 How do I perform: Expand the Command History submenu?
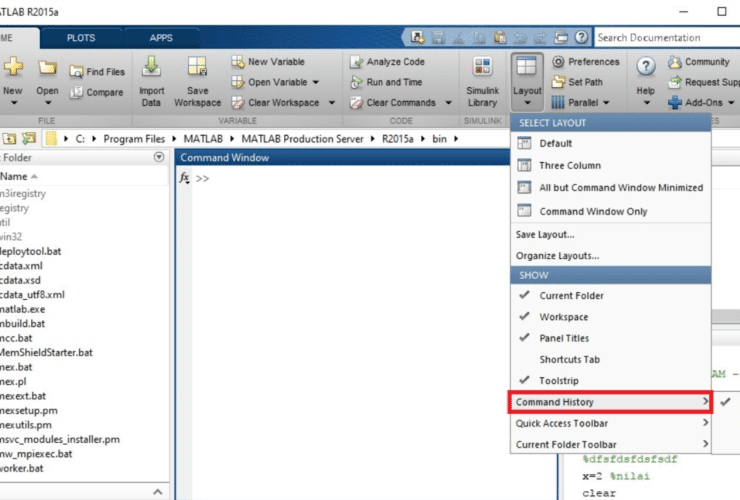pyautogui.click(x=611, y=402)
